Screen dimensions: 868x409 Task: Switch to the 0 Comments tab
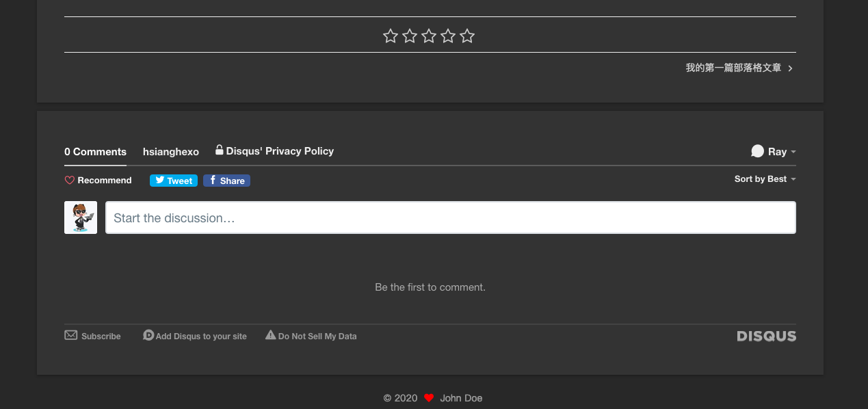pyautogui.click(x=95, y=152)
